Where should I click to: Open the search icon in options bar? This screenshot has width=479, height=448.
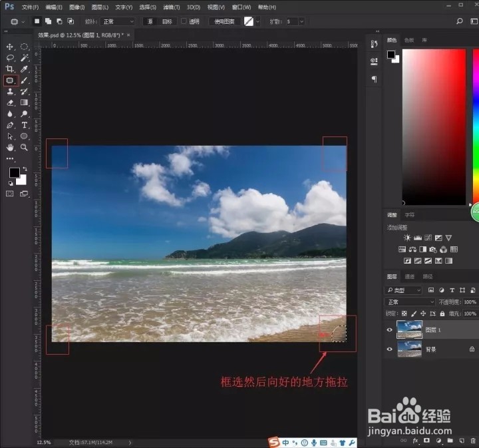[460, 21]
